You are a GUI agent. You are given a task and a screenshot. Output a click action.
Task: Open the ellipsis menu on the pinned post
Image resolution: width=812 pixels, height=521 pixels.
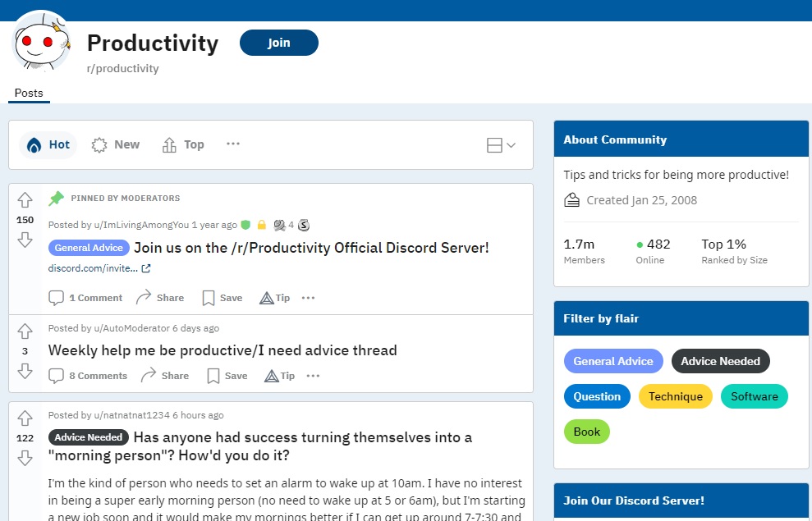tap(308, 298)
